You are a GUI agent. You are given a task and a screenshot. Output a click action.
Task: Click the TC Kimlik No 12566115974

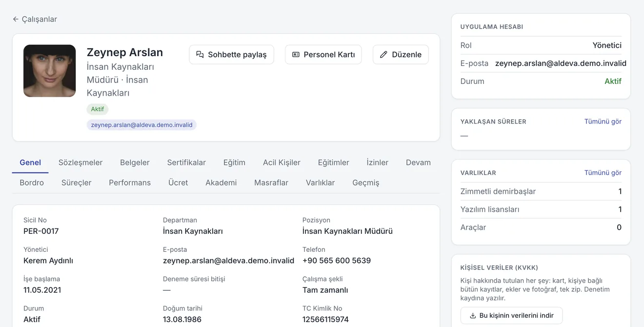click(x=325, y=320)
